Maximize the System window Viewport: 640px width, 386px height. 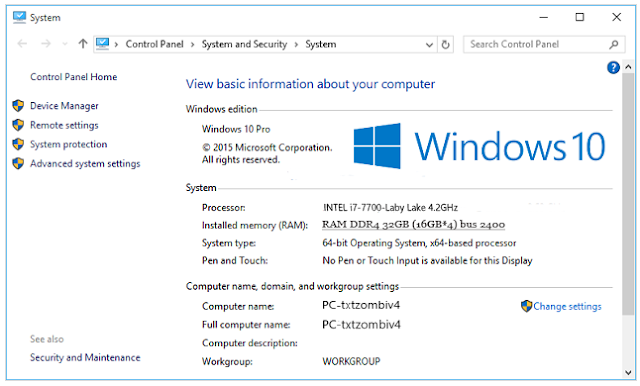[580, 17]
